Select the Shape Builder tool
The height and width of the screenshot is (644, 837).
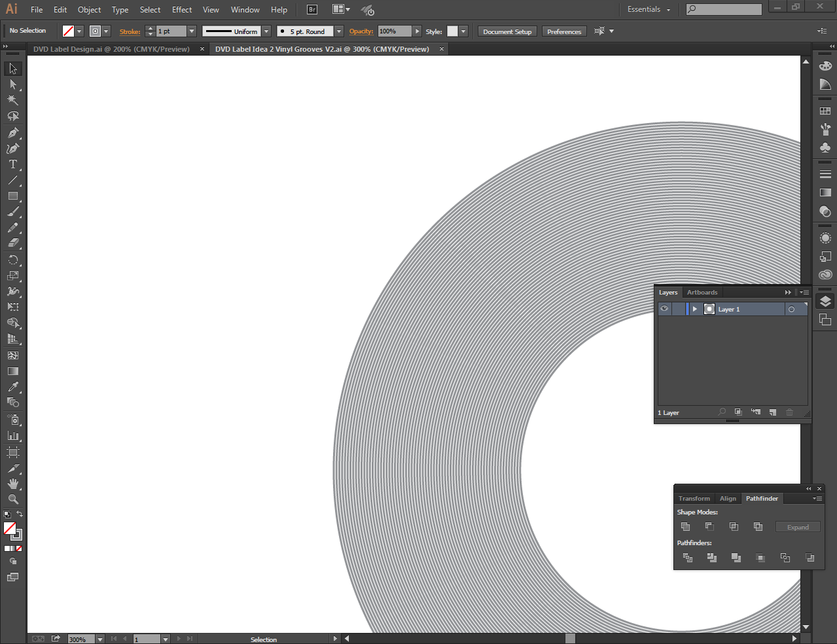click(x=13, y=323)
